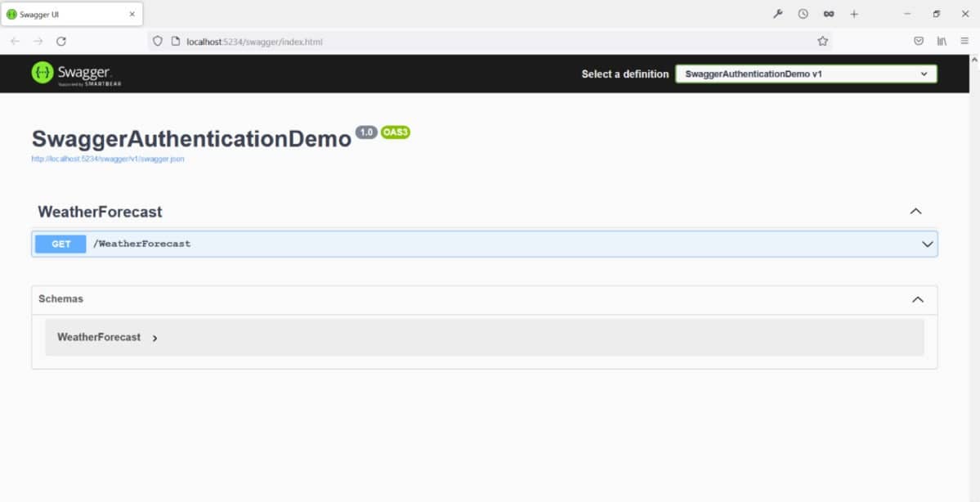This screenshot has height=502, width=980.
Task: Open the swagger.json link under the title
Action: pos(108,159)
